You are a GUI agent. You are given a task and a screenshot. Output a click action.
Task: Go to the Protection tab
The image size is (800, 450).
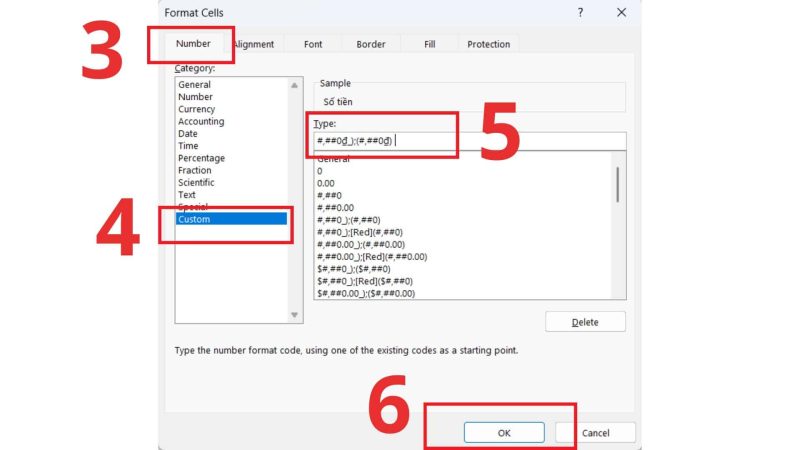coord(488,44)
